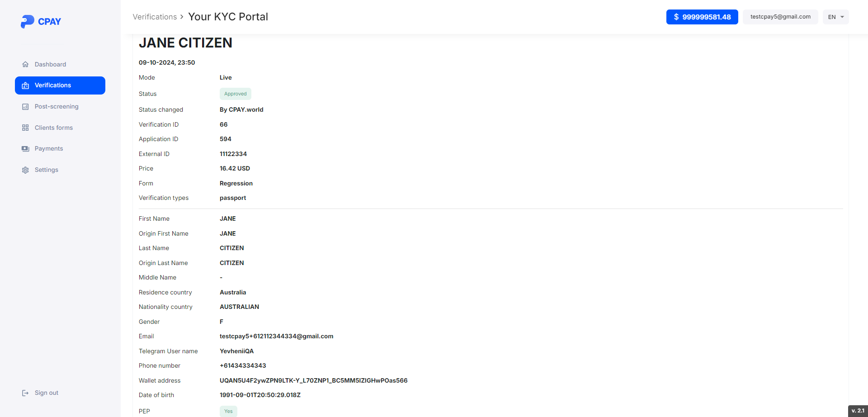Click the Post-screening chart icon

pos(25,107)
